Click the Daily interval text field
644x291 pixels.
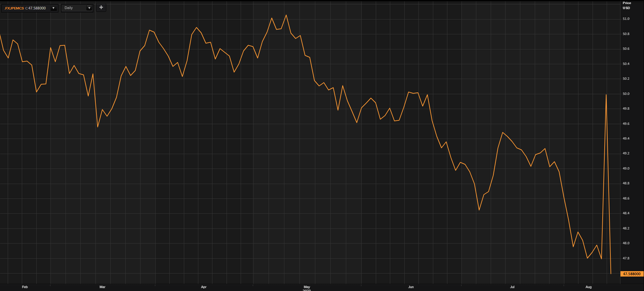pyautogui.click(x=73, y=8)
